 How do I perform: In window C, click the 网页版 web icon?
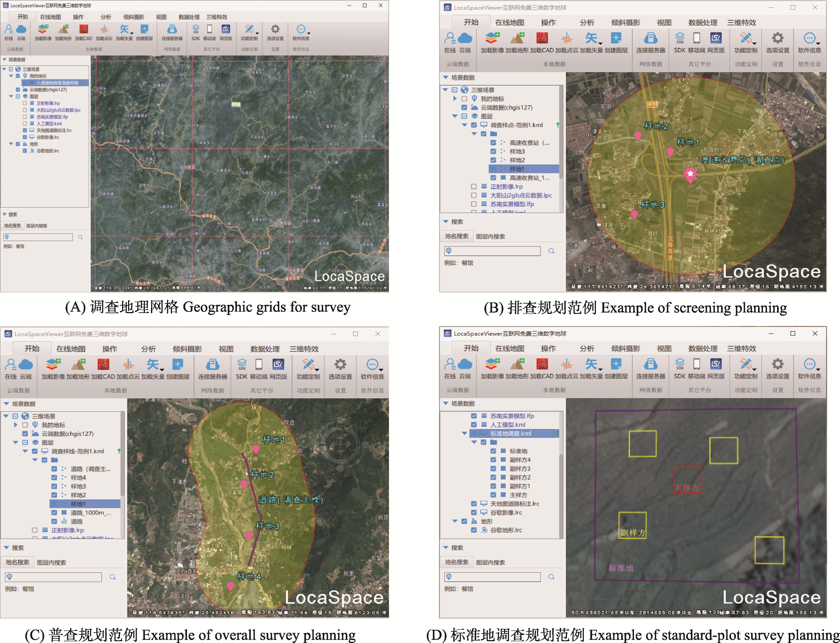(278, 364)
